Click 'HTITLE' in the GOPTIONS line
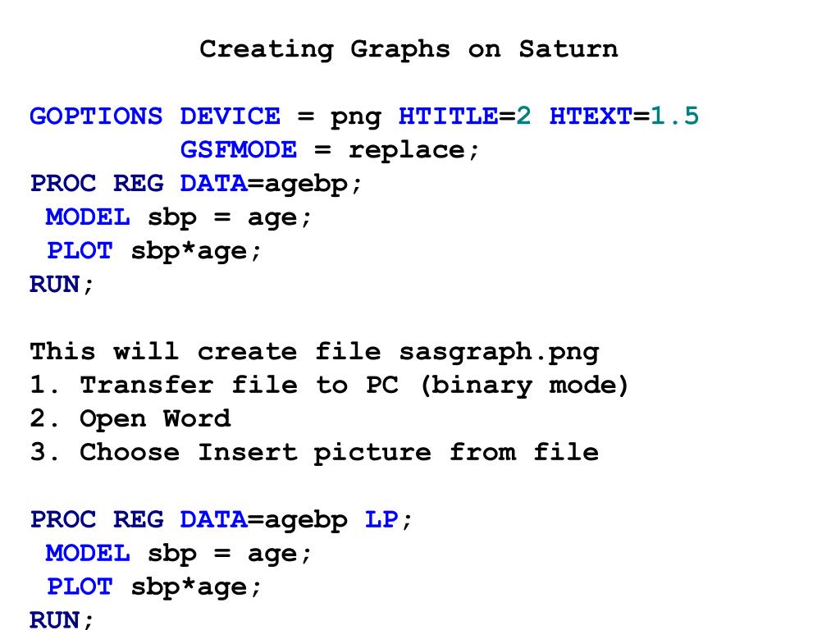The width and height of the screenshot is (840, 630). [x=448, y=116]
